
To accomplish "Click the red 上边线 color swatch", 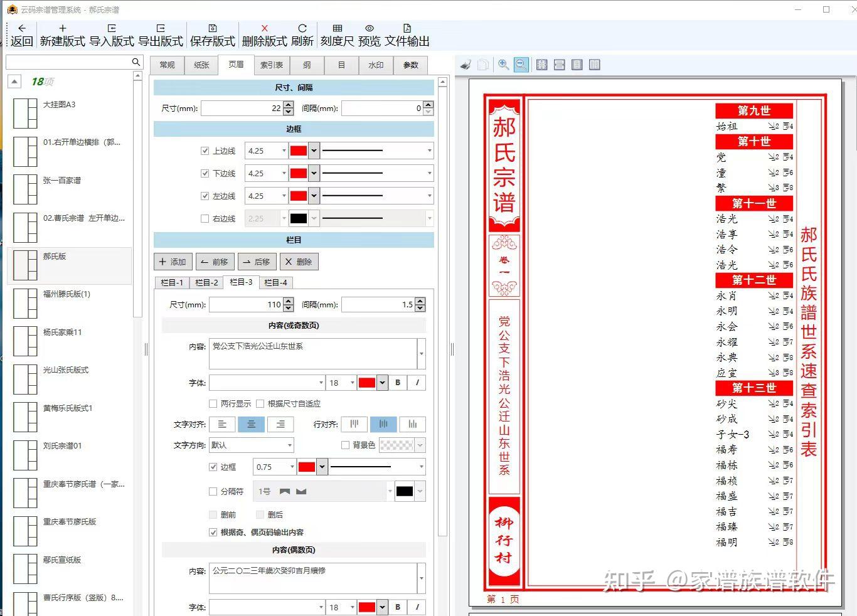I will [x=299, y=151].
